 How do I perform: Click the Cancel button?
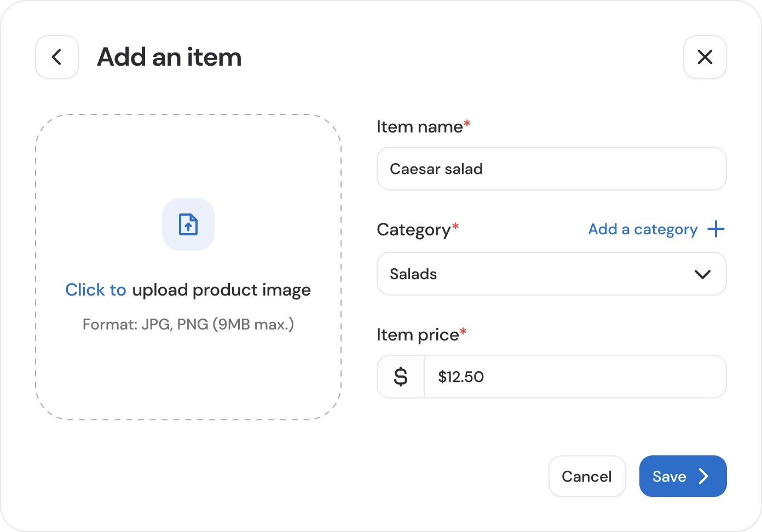coord(587,476)
